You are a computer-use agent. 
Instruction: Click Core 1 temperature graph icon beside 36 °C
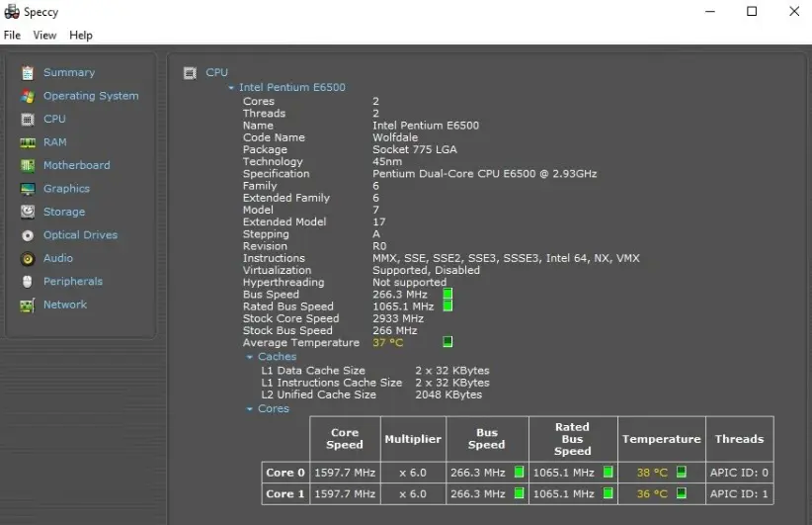(x=682, y=493)
